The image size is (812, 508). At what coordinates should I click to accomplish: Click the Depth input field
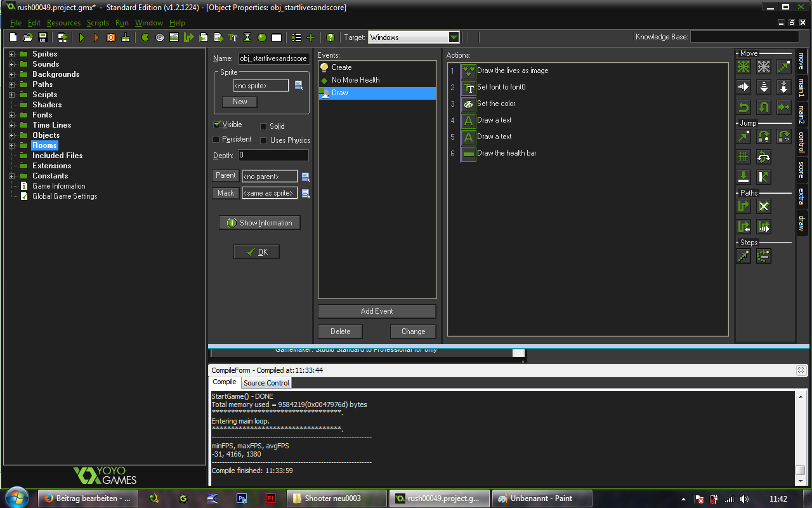coord(273,156)
